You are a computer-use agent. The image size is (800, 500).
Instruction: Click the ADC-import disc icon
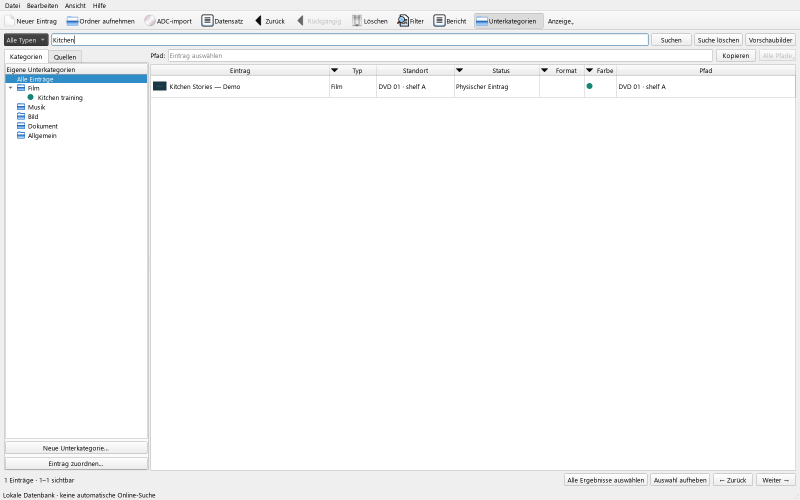149,21
